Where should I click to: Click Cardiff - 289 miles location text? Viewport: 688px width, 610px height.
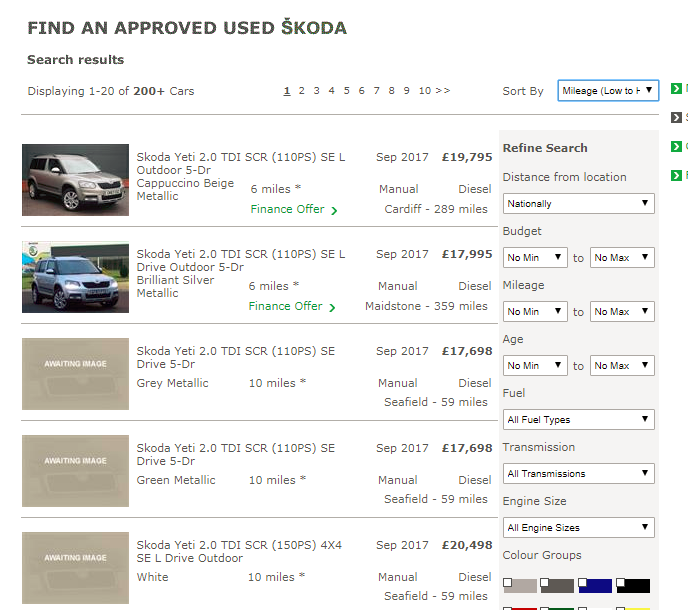tap(436, 209)
